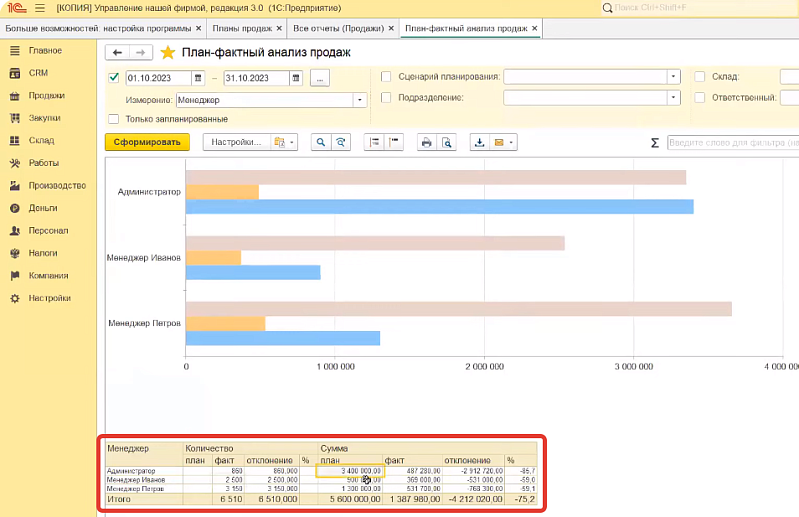This screenshot has height=517, width=799.
Task: Open Компания section in sidebar
Action: 48,276
